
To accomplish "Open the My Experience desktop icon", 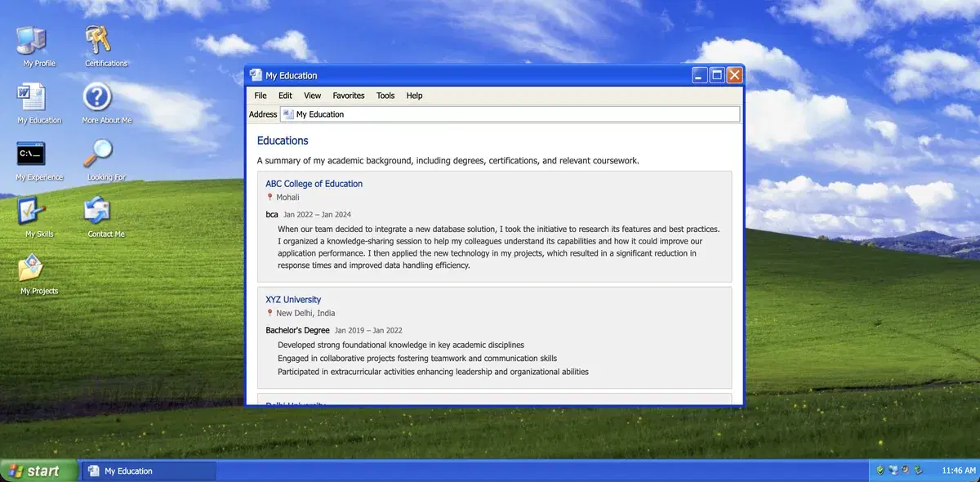I will [39, 159].
